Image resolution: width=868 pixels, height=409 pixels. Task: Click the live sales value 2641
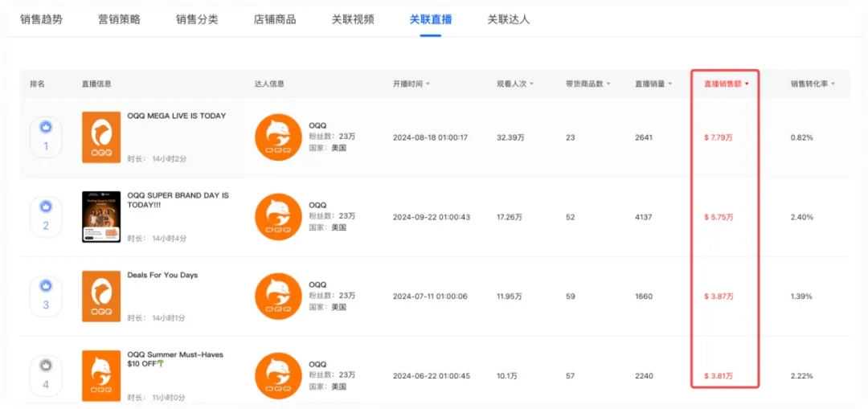(x=644, y=137)
